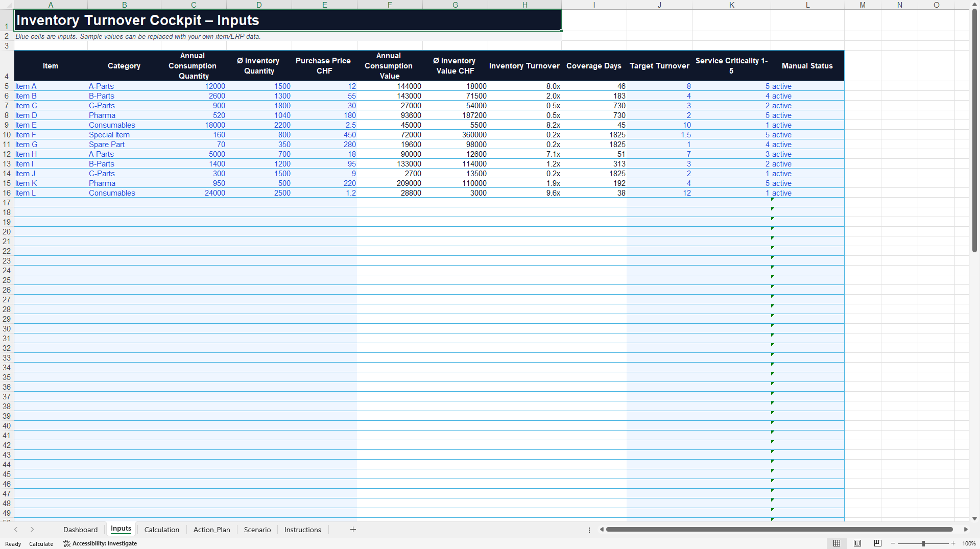
Task: Open the Calculation sheet tab
Action: click(x=162, y=530)
